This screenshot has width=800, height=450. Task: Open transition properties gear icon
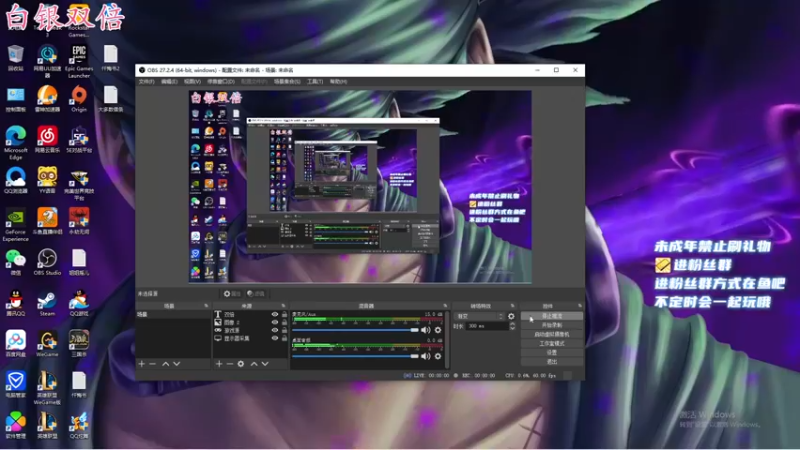coord(511,316)
